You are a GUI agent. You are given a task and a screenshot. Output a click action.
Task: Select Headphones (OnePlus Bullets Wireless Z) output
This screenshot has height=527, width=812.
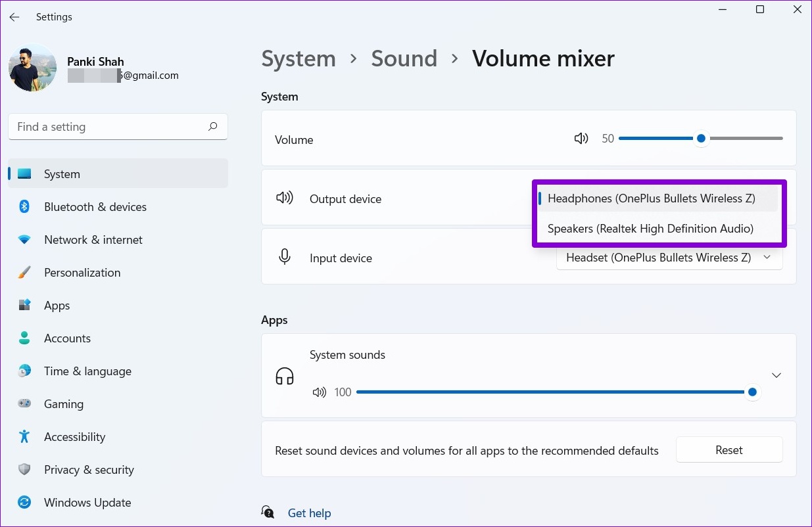coord(657,198)
